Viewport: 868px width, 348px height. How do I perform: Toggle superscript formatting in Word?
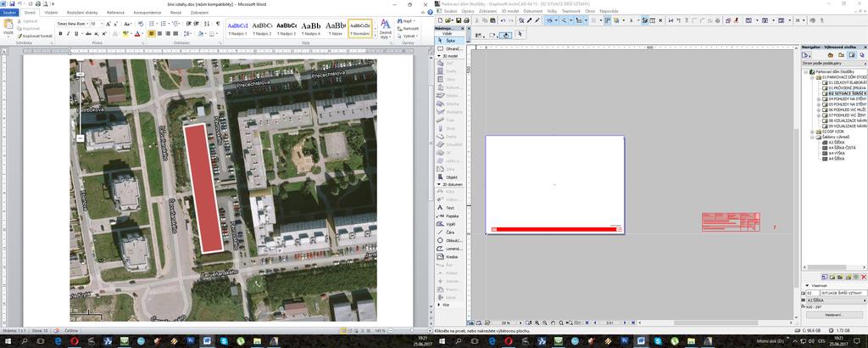pos(104,34)
